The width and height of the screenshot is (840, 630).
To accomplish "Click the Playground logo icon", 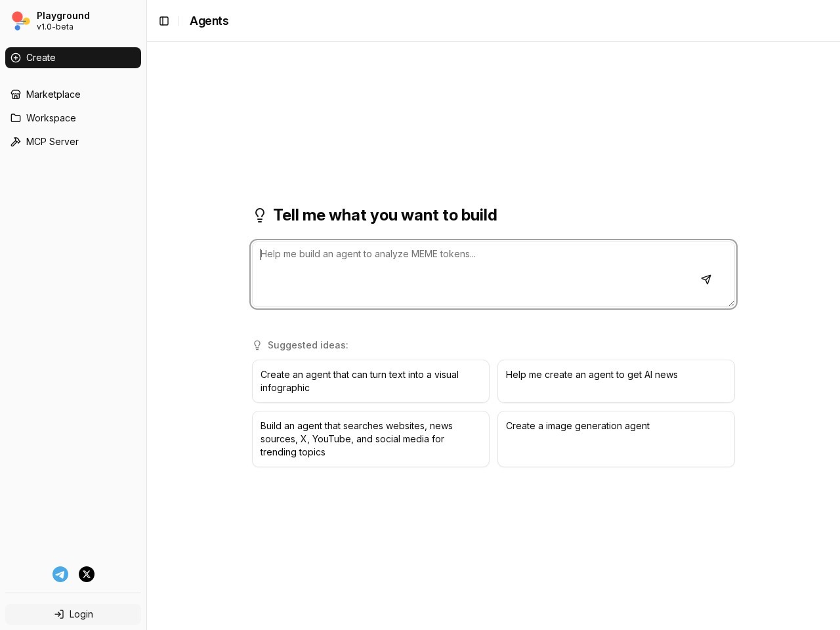I will click(21, 21).
